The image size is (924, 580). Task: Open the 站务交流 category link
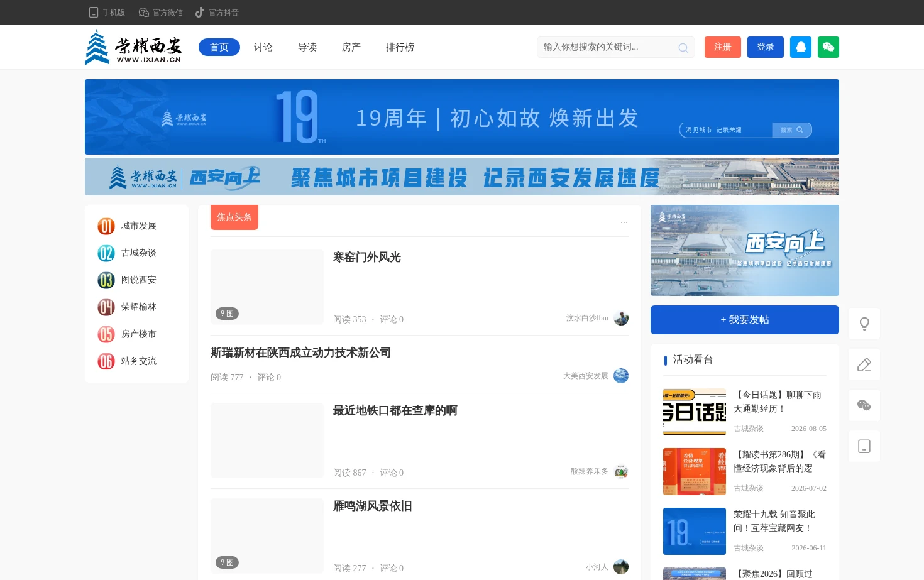139,361
